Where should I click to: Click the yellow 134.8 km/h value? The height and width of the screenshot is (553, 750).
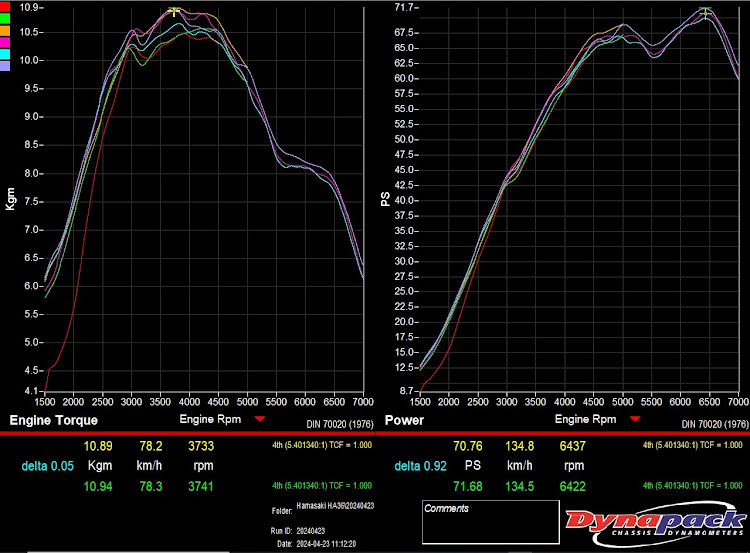tap(519, 446)
